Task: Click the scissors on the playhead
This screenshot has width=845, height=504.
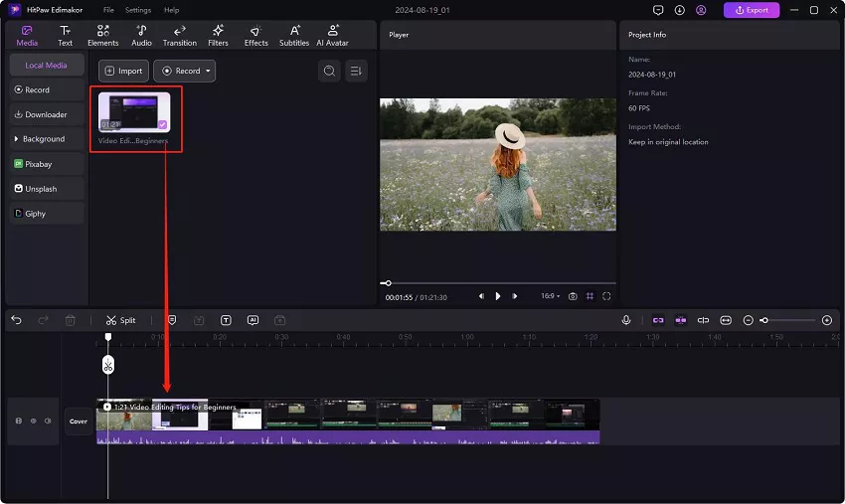Action: (107, 365)
